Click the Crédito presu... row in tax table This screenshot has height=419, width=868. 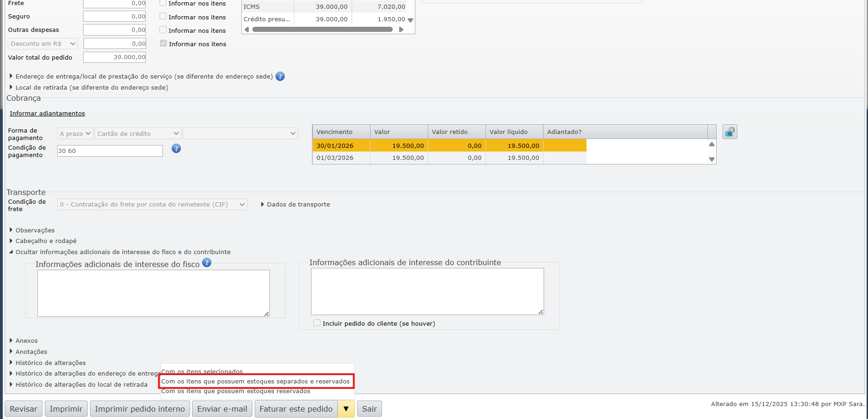click(x=325, y=19)
